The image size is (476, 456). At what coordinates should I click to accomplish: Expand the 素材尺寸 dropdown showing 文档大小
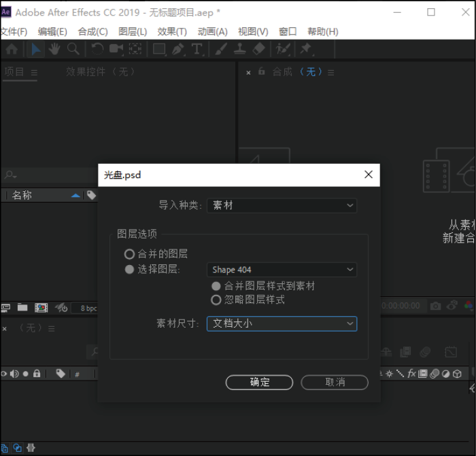[282, 323]
